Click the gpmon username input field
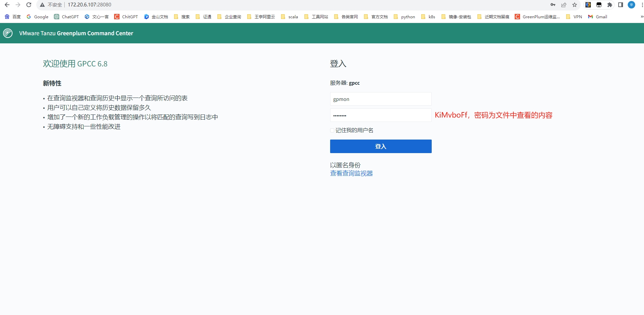The height and width of the screenshot is (315, 644). (x=381, y=99)
